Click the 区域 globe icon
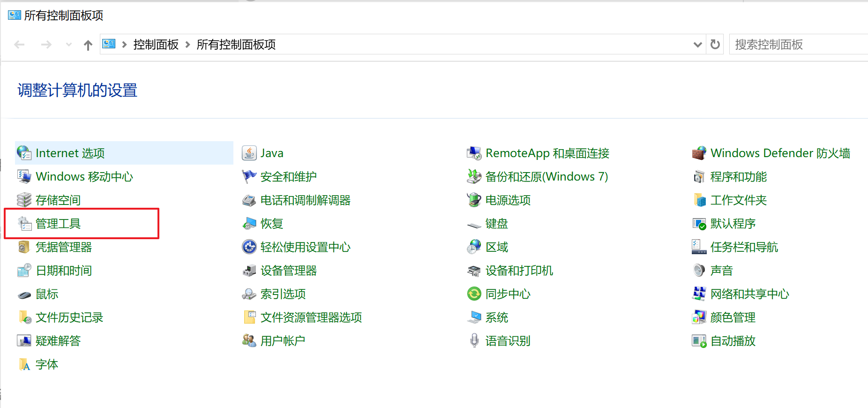868x408 pixels. (474, 247)
